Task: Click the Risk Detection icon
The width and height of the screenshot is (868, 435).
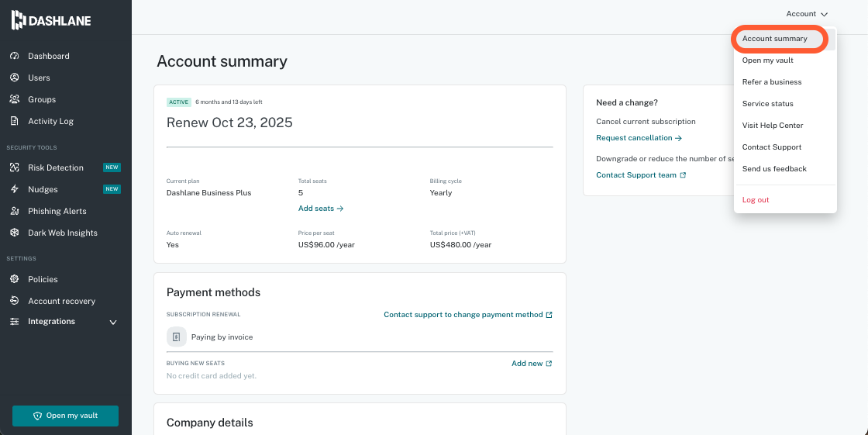Action: 14,167
